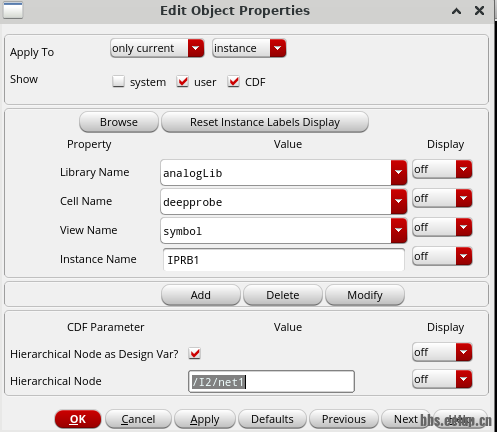
Task: Toggle Hierarchical Node as Design Var checkbox
Action: tap(195, 353)
